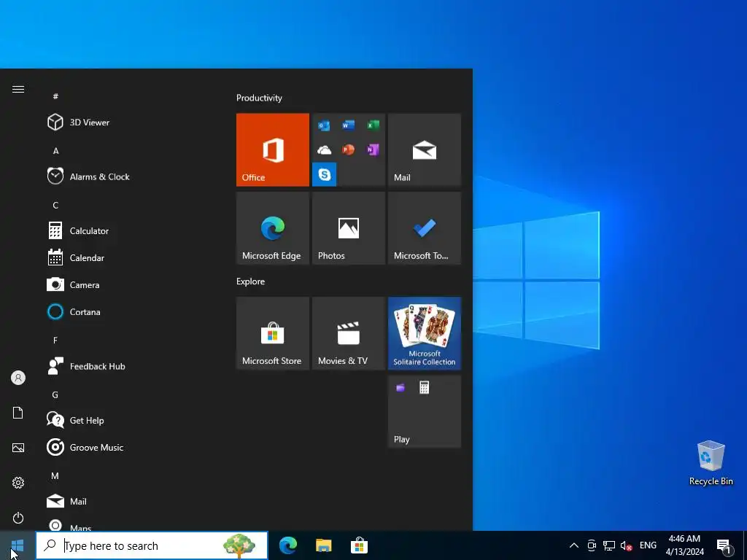Image resolution: width=747 pixels, height=560 pixels.
Task: Click the Word icon in Office group tile
Action: (x=348, y=125)
